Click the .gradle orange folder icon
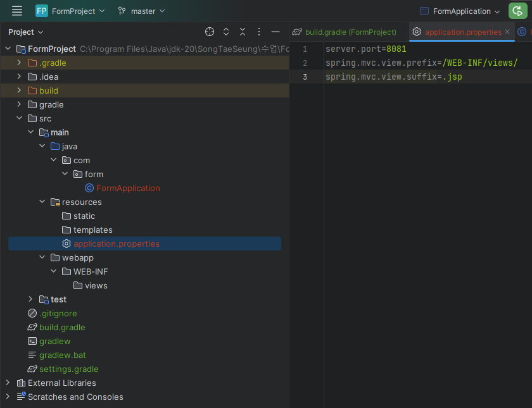Viewport: 532px width, 408px height. 32,63
